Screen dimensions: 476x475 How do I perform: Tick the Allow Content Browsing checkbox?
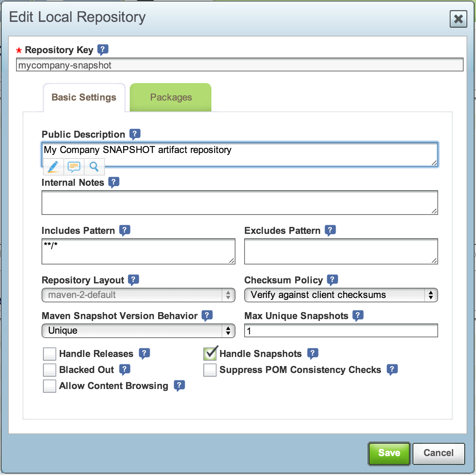coord(50,386)
